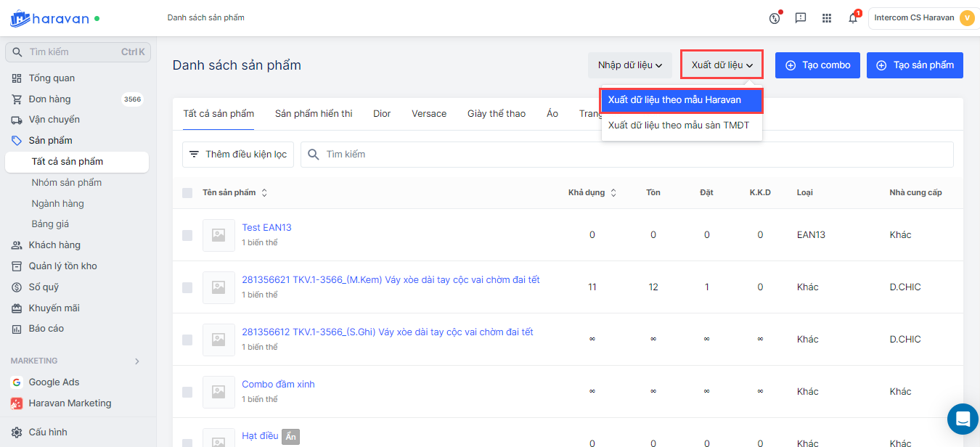Image resolution: width=980 pixels, height=447 pixels.
Task: Check the Combo đầm xinh row checkbox
Action: [187, 392]
